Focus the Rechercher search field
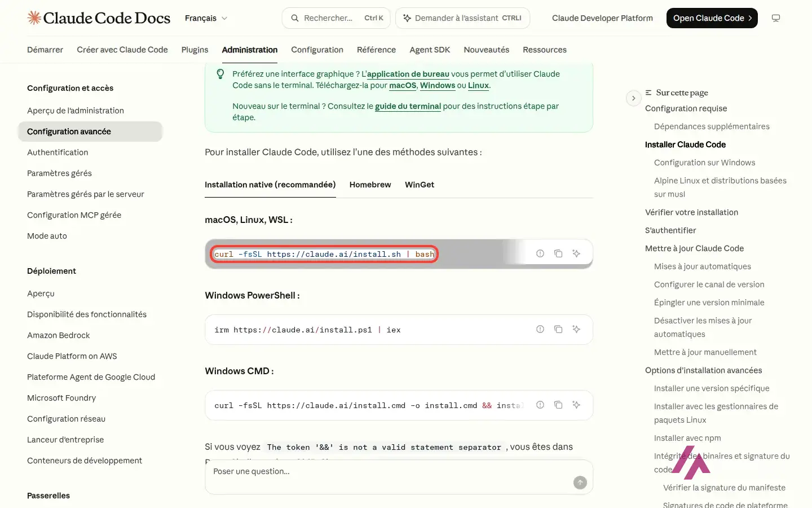812x508 pixels. click(337, 18)
